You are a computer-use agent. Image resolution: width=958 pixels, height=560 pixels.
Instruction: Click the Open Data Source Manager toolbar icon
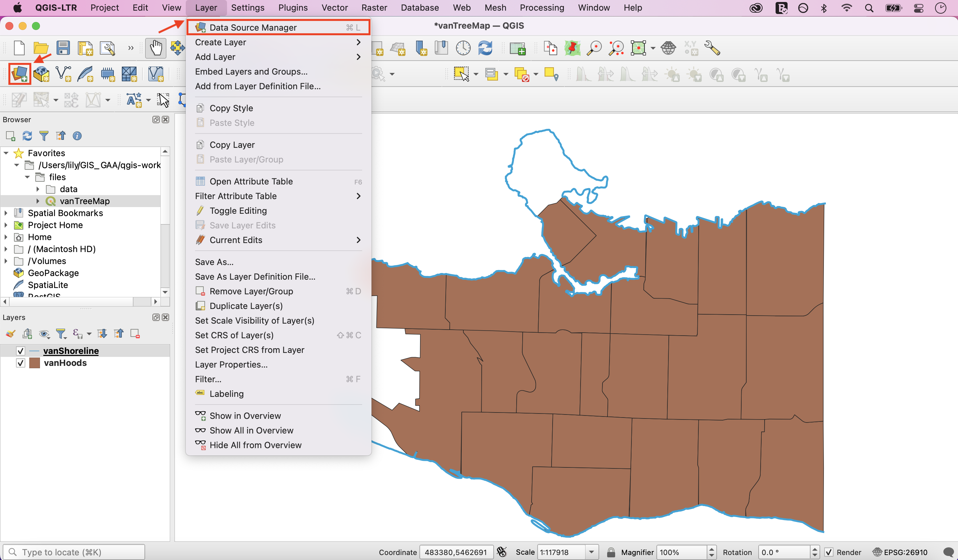point(19,74)
